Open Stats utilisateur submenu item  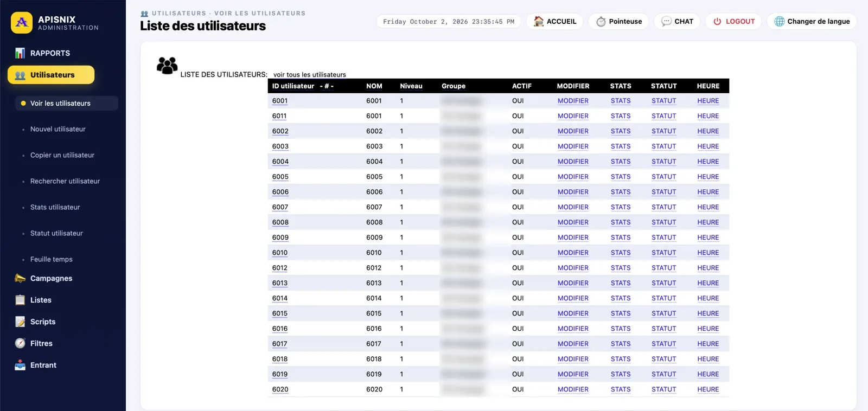point(55,207)
